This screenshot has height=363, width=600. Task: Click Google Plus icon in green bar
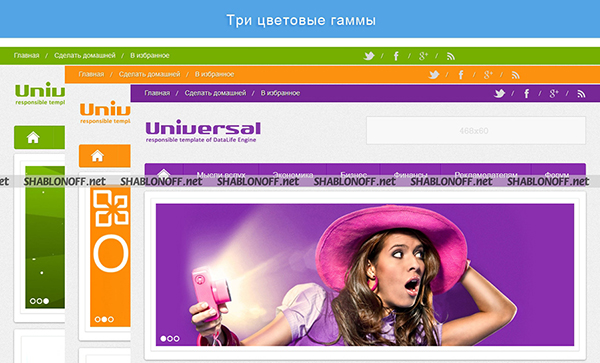pyautogui.click(x=423, y=56)
